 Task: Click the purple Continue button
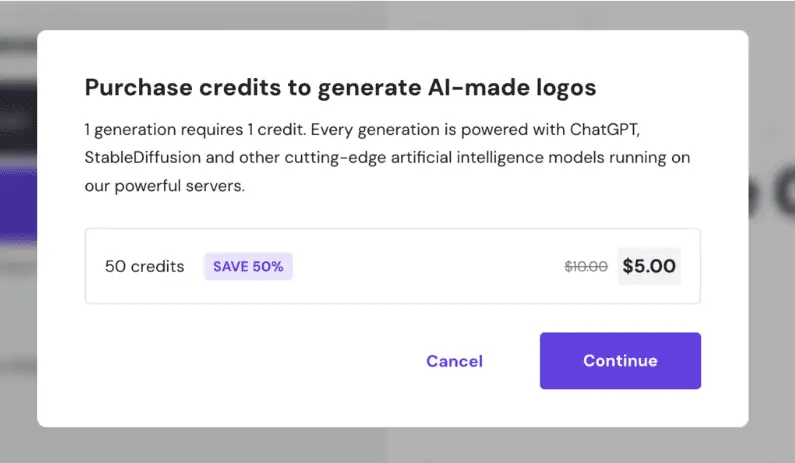pyautogui.click(x=620, y=361)
